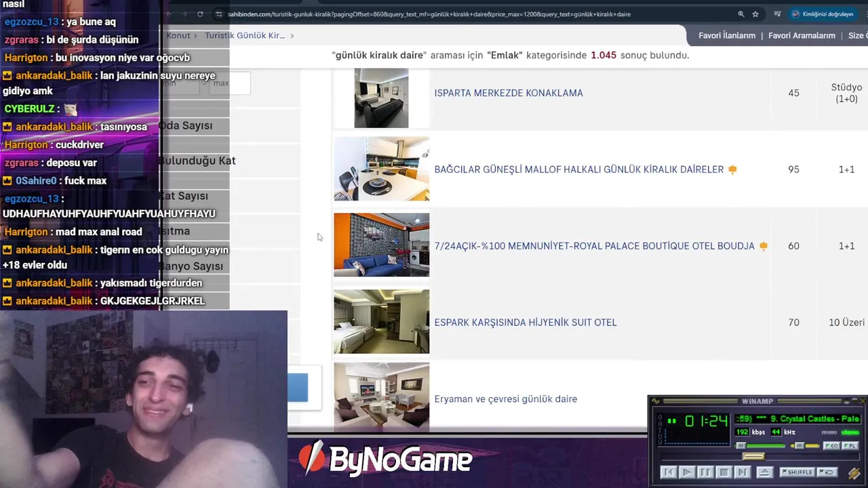
Task: Open Turistik Günlük Kir... breadcrumb
Action: tap(245, 35)
